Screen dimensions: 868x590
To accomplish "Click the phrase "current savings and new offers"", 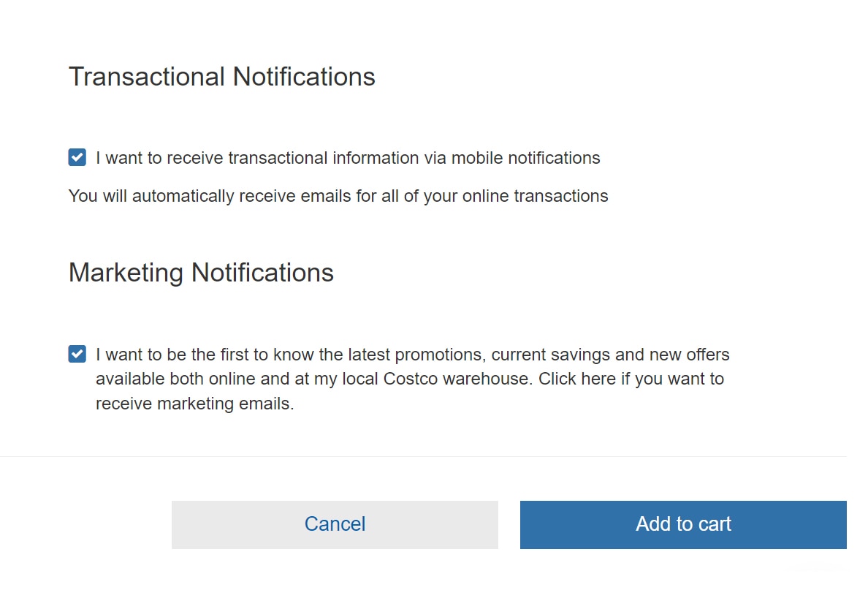I will click(610, 355).
